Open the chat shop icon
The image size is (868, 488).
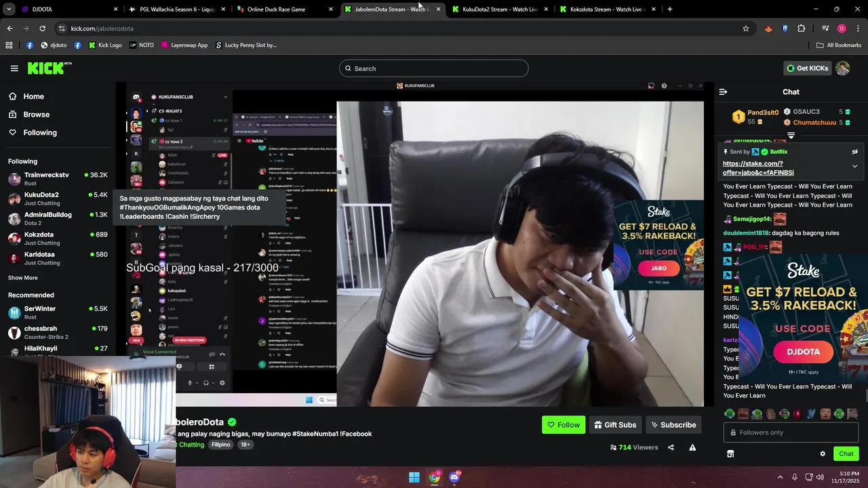pyautogui.click(x=730, y=454)
